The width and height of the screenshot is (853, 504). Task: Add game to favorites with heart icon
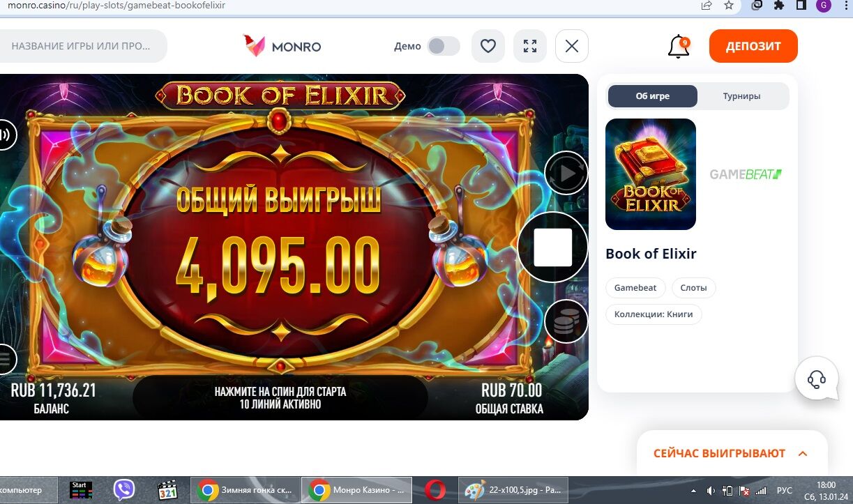click(x=488, y=46)
